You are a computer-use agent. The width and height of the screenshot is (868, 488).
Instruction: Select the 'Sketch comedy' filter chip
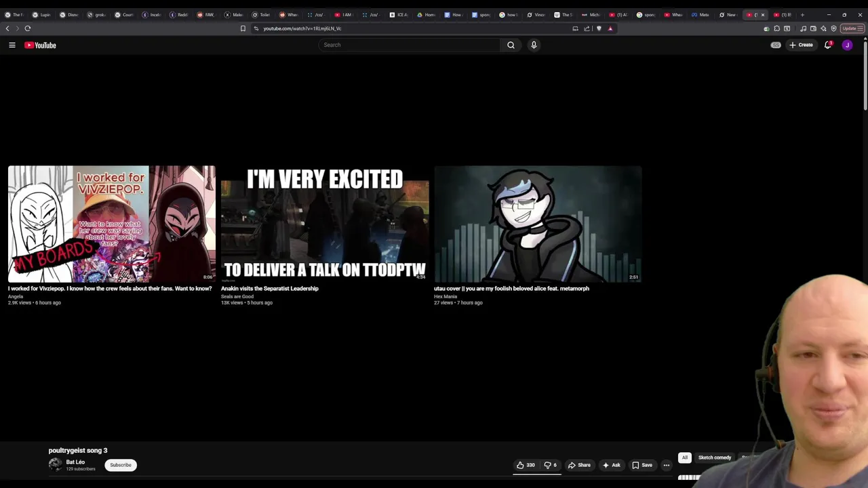point(715,457)
